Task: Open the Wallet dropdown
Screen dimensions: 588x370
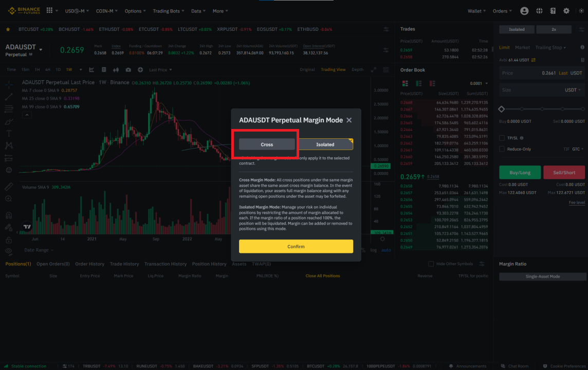Action: [476, 11]
